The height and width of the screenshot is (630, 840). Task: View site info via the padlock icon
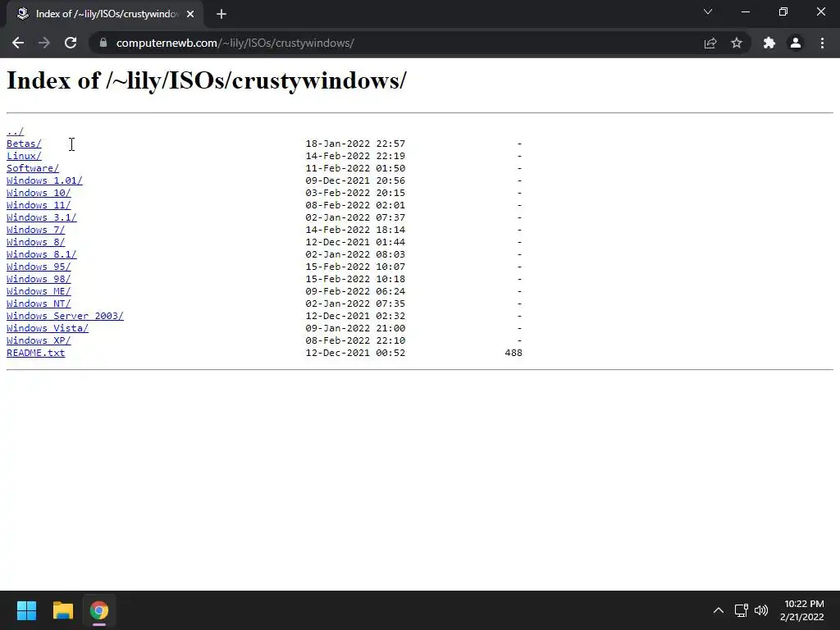click(x=103, y=43)
